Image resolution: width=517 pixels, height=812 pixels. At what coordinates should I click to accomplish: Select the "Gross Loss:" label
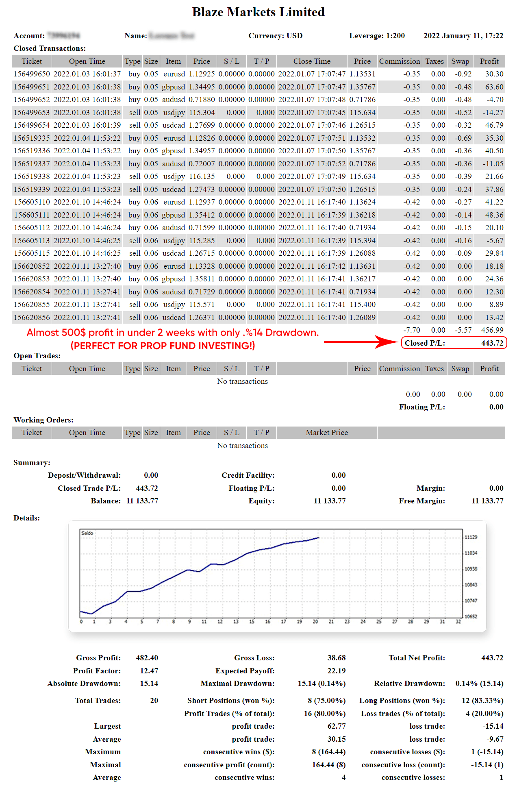point(254,658)
